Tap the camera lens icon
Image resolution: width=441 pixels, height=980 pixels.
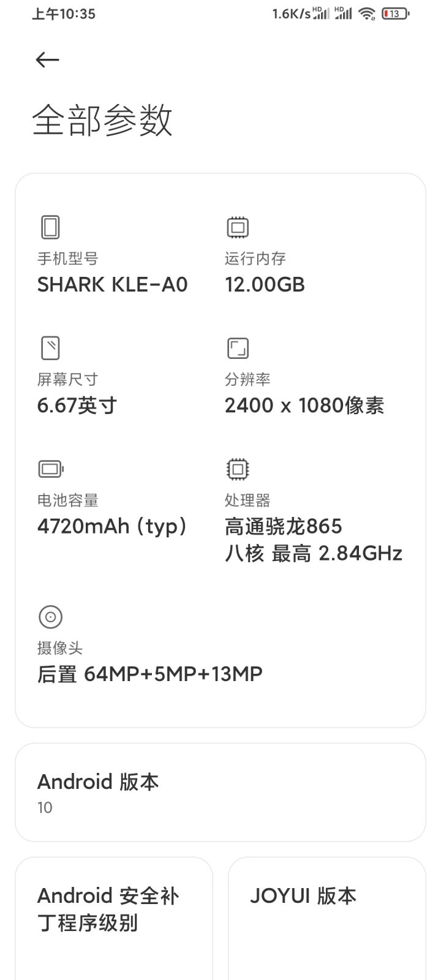click(50, 617)
